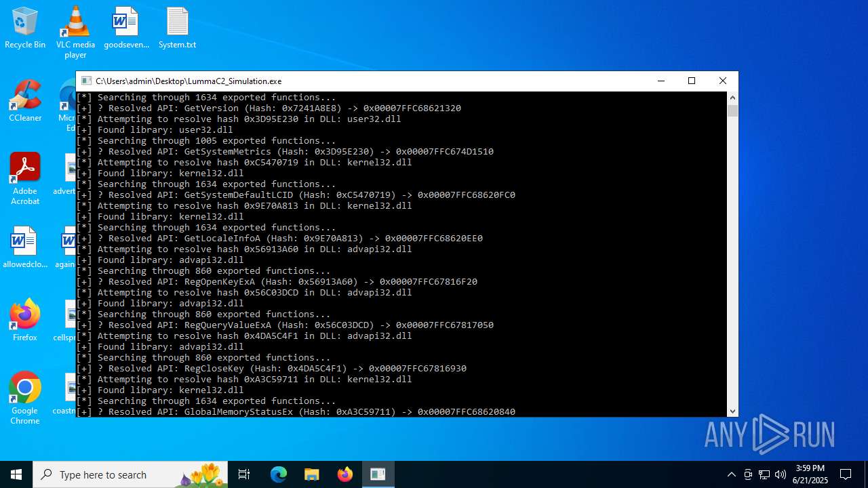Image resolution: width=868 pixels, height=488 pixels.
Task: Click the 'Resolved API: RegQueryValueExA' line
Action: click(x=285, y=325)
